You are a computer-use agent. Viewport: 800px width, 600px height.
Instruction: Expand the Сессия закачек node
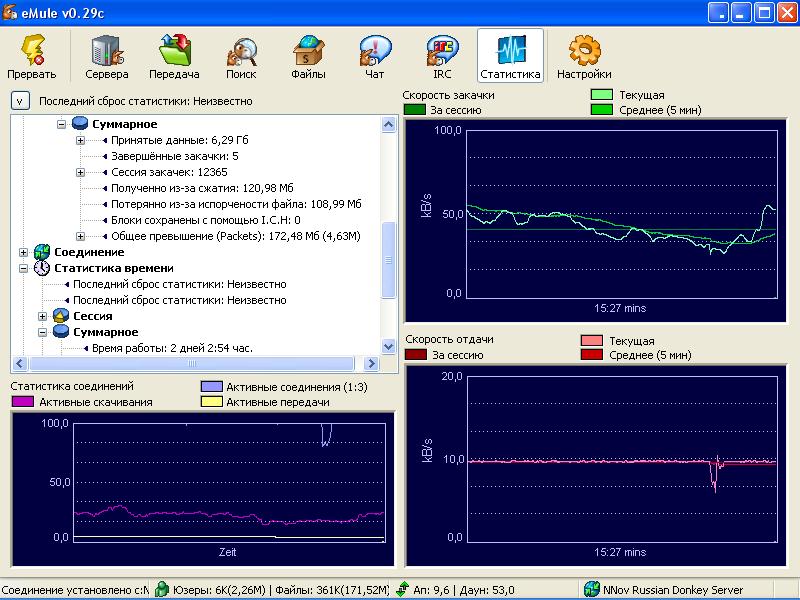tap(80, 172)
